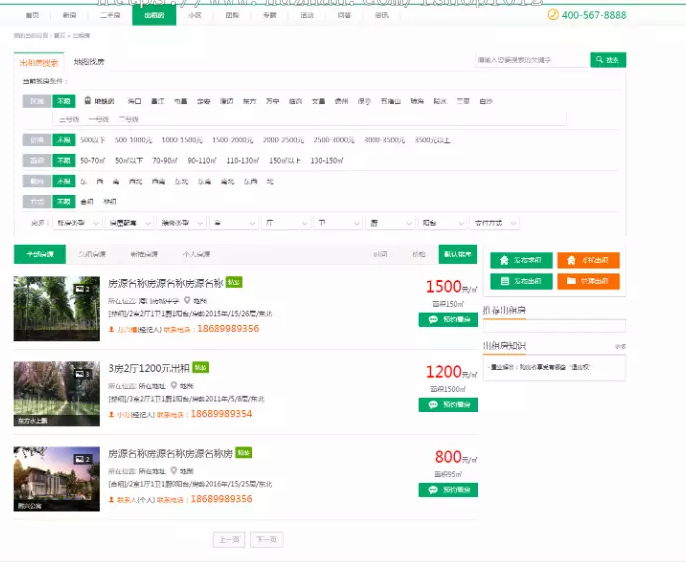Sort listings by 价格
This screenshot has height=562, width=686.
(x=419, y=254)
